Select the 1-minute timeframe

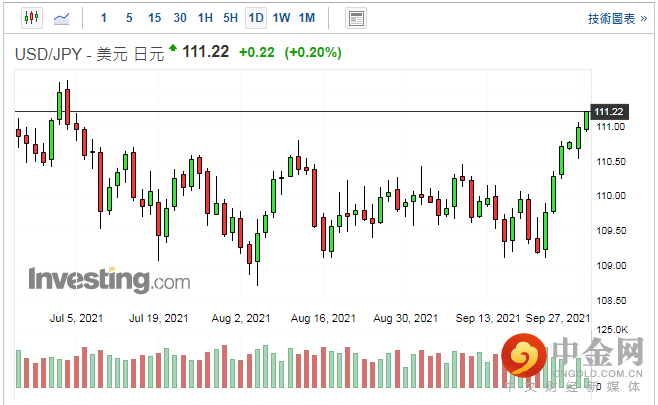coord(105,18)
